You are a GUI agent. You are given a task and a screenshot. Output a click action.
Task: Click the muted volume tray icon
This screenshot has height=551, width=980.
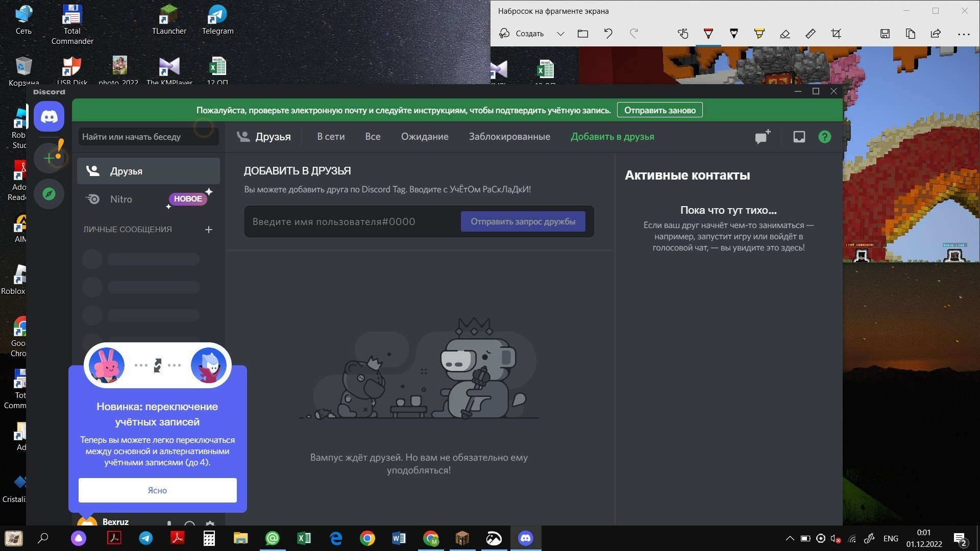click(x=836, y=538)
